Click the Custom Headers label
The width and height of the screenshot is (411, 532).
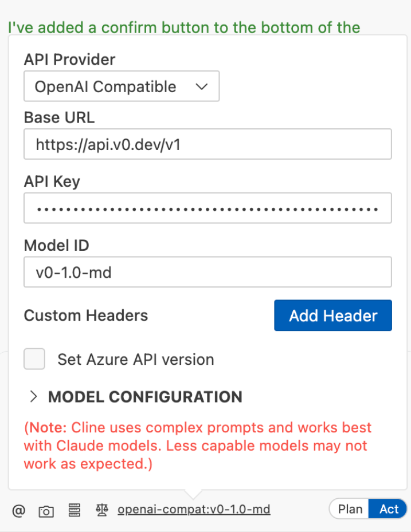coord(86,316)
